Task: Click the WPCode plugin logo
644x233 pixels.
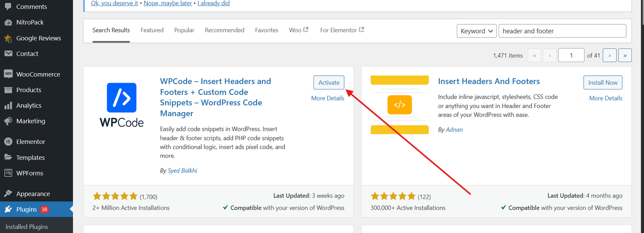Action: (x=122, y=105)
